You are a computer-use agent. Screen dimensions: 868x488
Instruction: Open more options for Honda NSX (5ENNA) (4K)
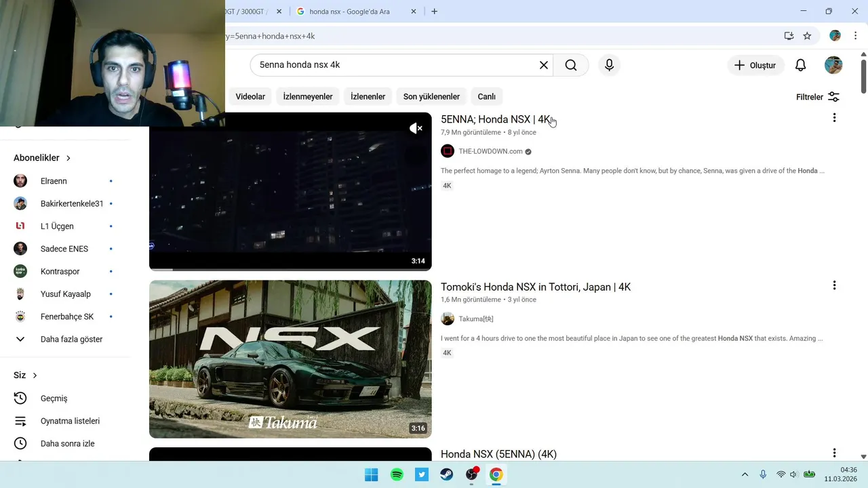point(834,453)
